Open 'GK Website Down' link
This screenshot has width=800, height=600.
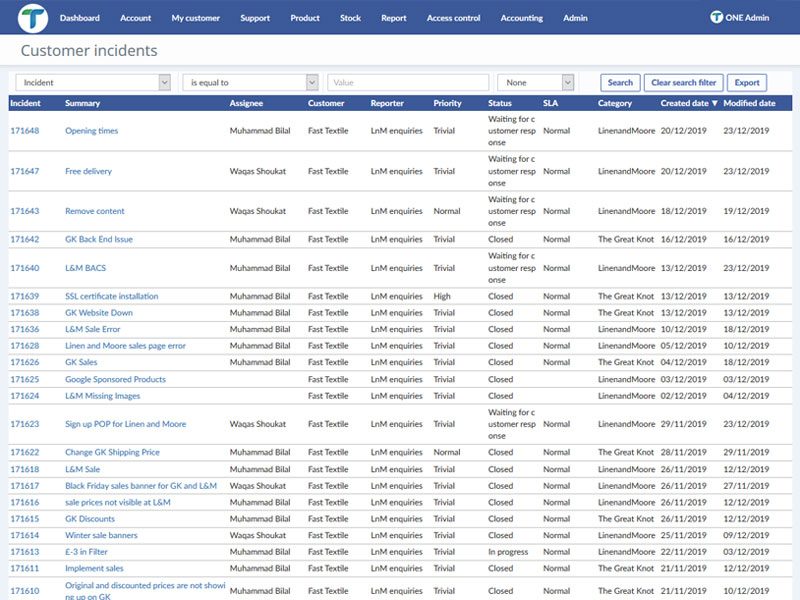click(99, 313)
